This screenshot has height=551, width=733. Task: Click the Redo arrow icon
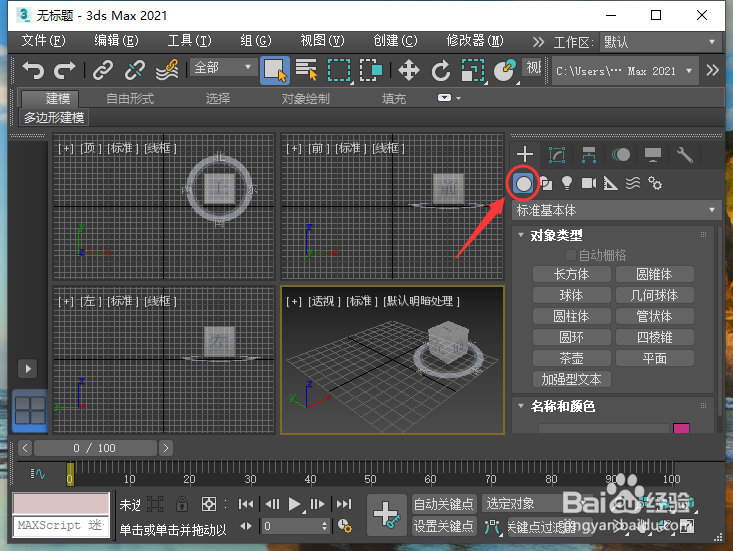pyautogui.click(x=65, y=70)
